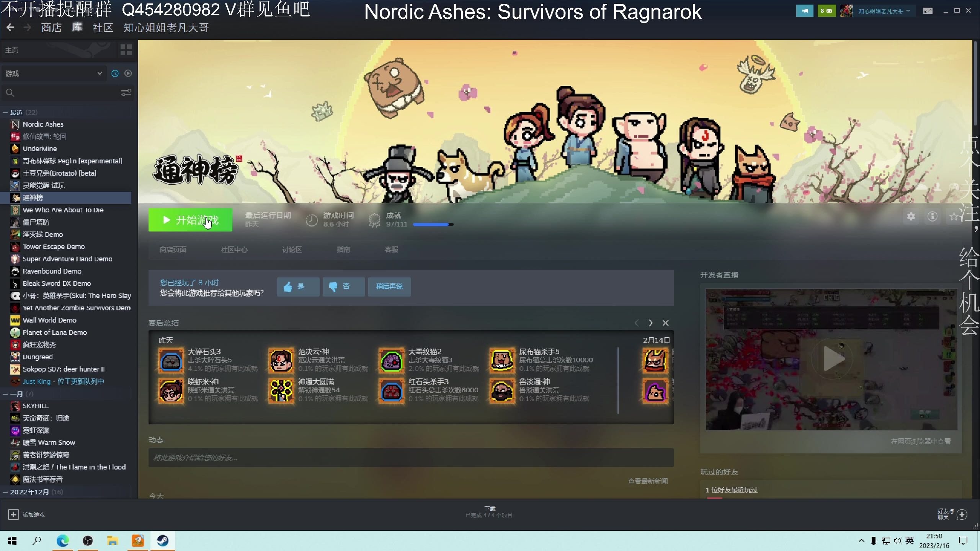Open the 神通大圆满 achievement icon
The height and width of the screenshot is (551, 980).
tap(281, 391)
